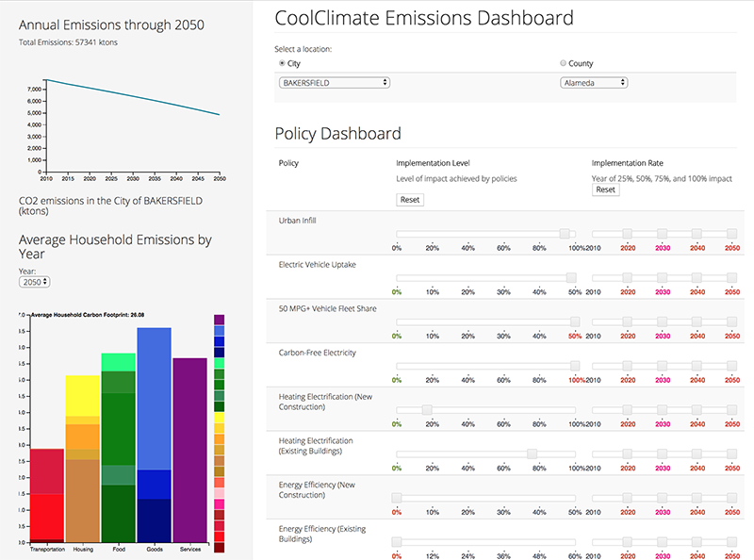Viewport: 754px width, 560px height.
Task: Open the Alameda county dropdown
Action: [x=594, y=83]
